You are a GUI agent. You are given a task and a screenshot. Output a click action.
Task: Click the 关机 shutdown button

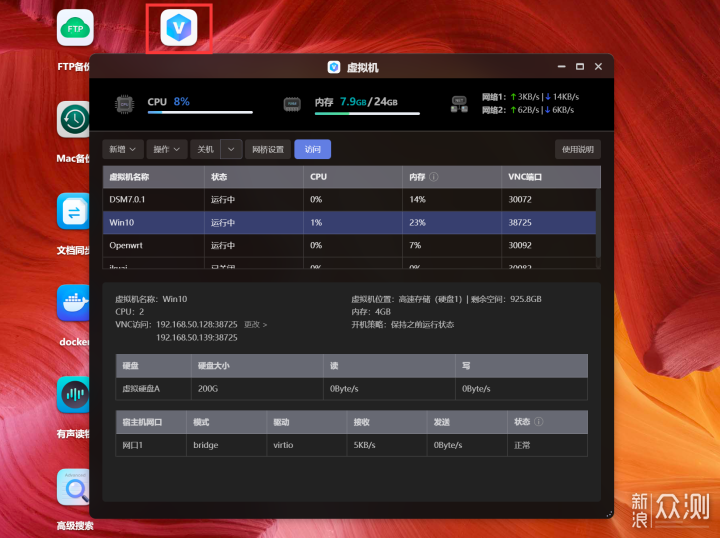[x=205, y=149]
